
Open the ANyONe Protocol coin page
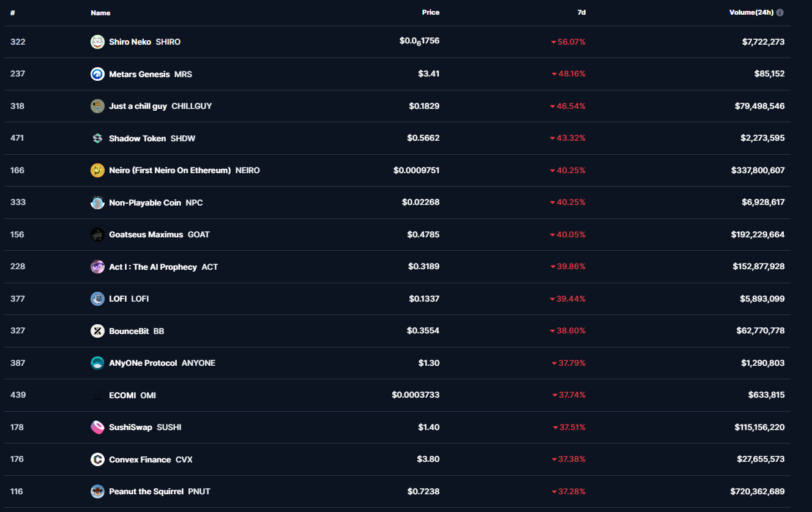click(162, 363)
